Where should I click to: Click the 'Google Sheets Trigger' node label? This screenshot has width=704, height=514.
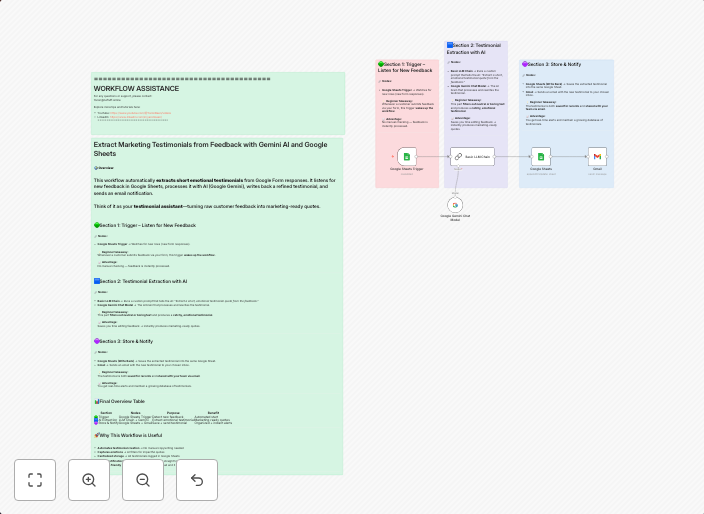[x=407, y=169]
